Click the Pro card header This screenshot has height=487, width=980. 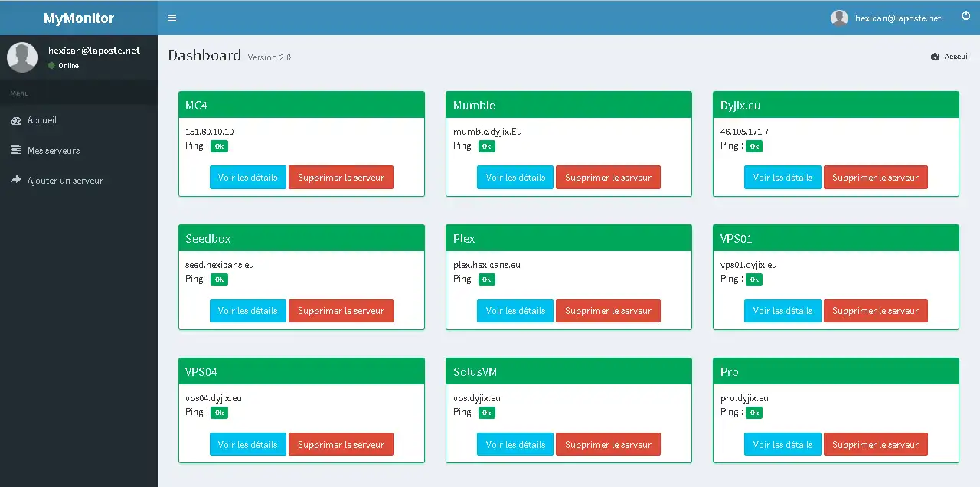pos(836,371)
